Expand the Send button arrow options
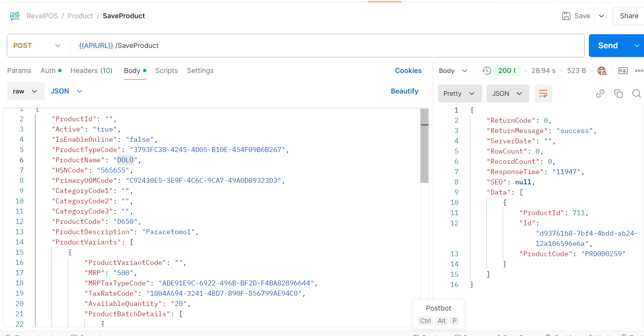 click(x=636, y=46)
